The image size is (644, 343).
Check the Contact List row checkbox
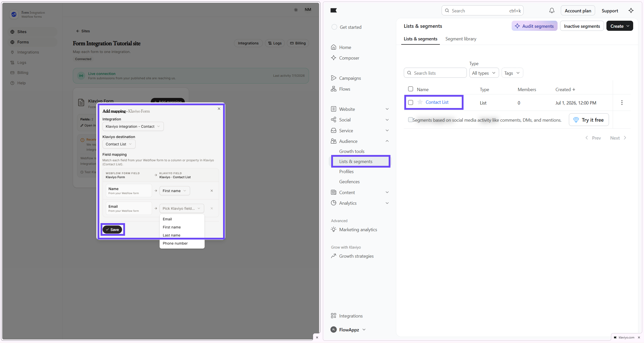pyautogui.click(x=411, y=102)
